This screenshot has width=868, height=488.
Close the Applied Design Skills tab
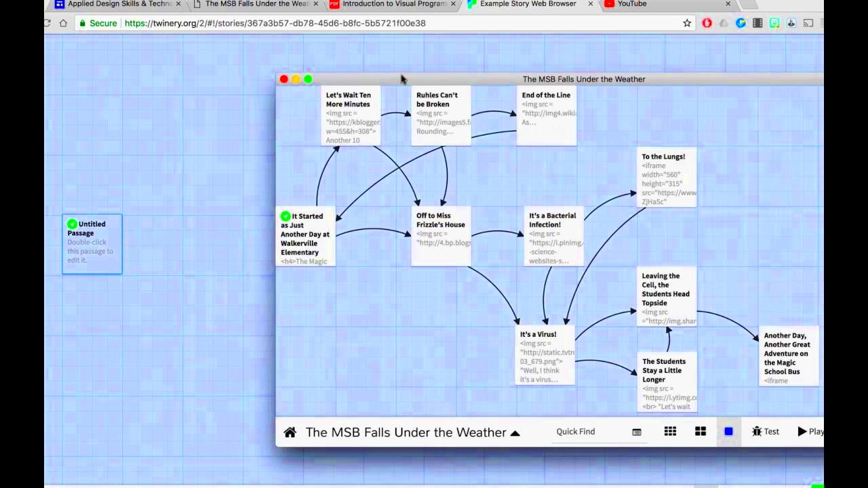pyautogui.click(x=178, y=4)
